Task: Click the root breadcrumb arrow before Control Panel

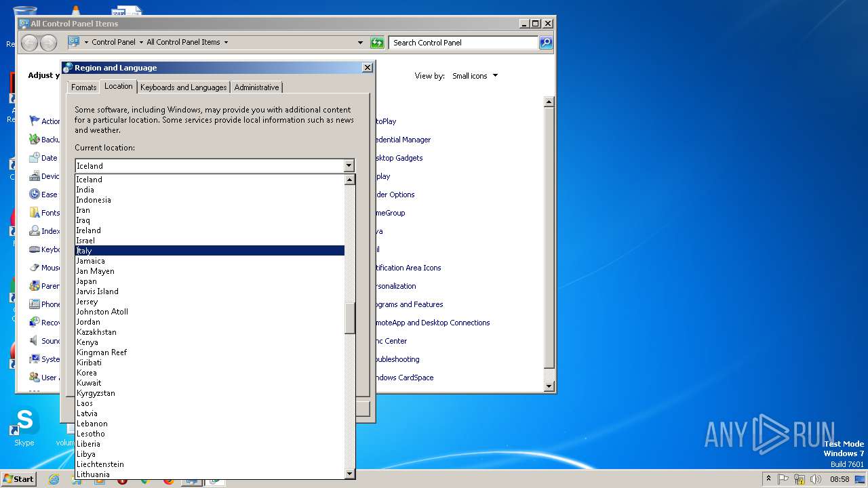Action: click(x=86, y=42)
